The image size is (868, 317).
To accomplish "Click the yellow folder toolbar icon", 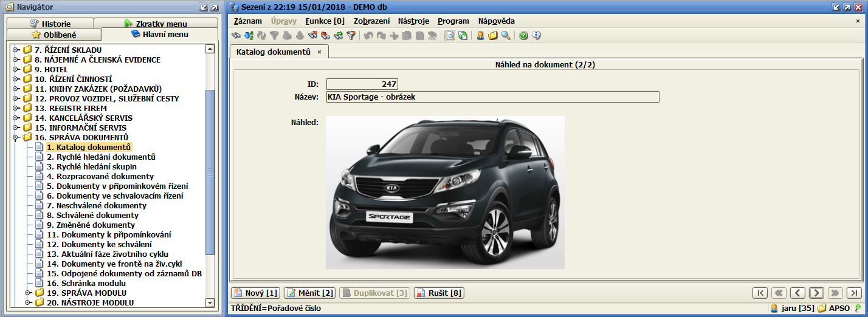I will (492, 35).
